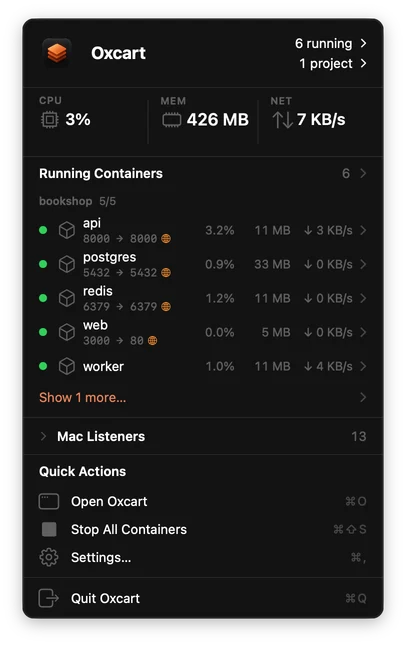This screenshot has height=645, width=406.
Task: Click the worker row download arrow icon
Action: tap(308, 366)
